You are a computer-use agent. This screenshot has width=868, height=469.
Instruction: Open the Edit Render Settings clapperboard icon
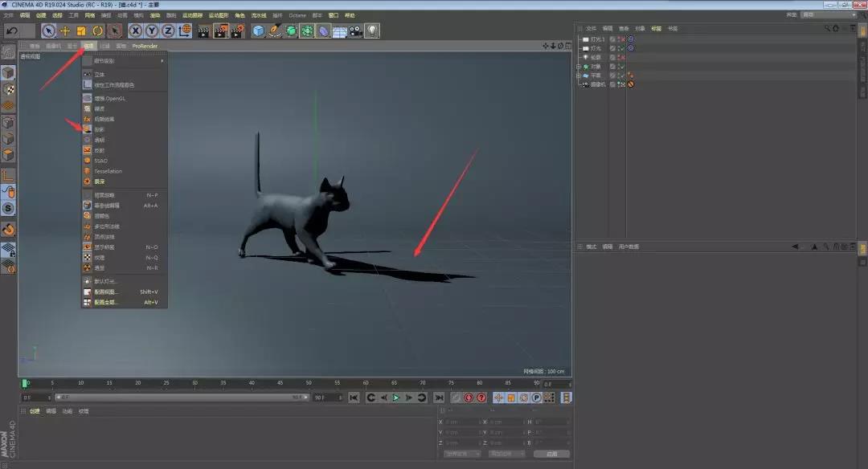pyautogui.click(x=238, y=31)
